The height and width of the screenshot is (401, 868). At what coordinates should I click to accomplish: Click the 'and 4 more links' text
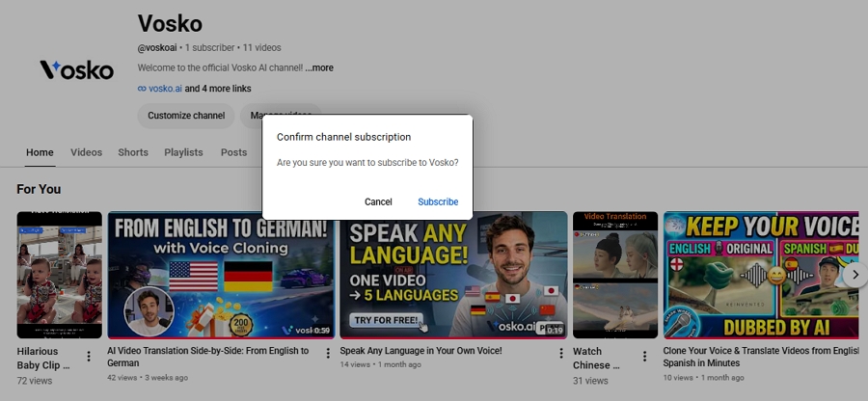(218, 89)
